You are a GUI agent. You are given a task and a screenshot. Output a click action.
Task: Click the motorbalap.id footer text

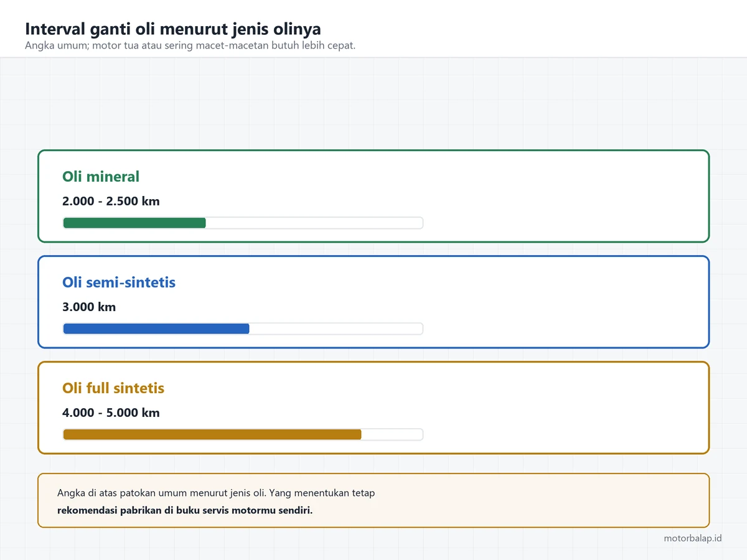[693, 538]
